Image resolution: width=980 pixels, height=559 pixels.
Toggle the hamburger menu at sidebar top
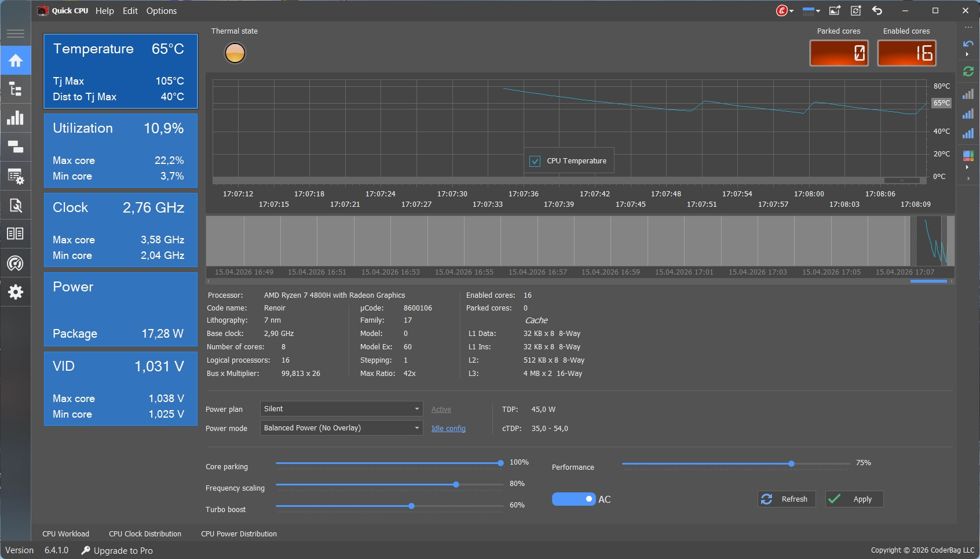pyautogui.click(x=16, y=34)
